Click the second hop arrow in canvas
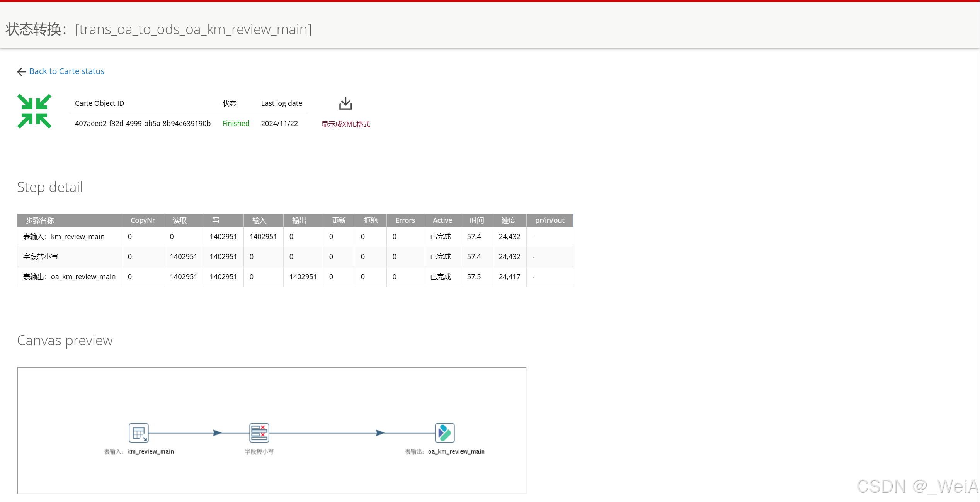This screenshot has height=502, width=980. 380,433
